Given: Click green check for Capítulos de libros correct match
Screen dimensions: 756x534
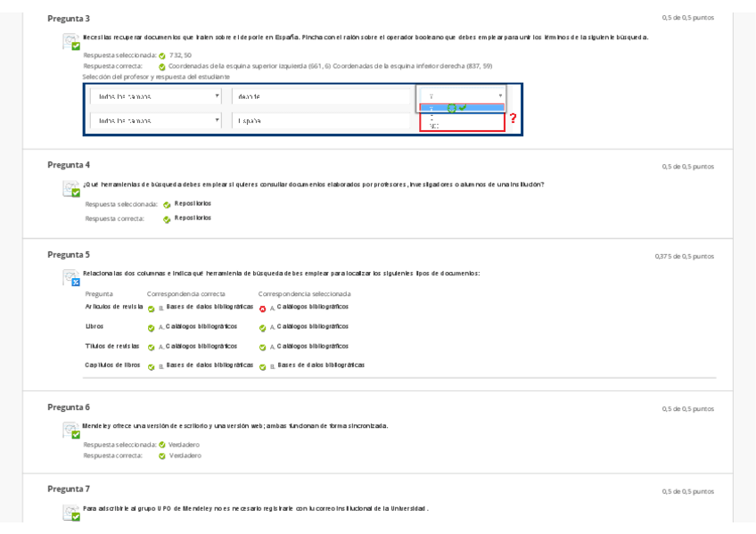Looking at the screenshot, I should pos(152,367).
